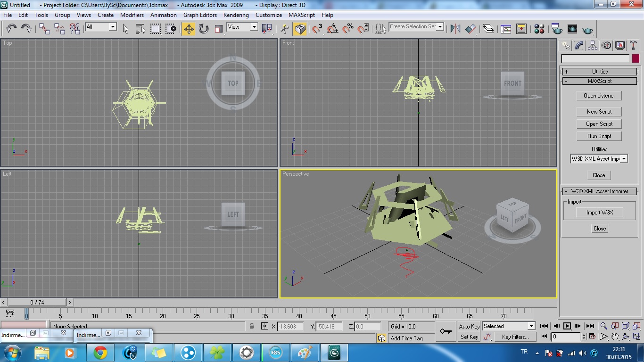Switch to the Hierarchy command panel tab

click(593, 45)
